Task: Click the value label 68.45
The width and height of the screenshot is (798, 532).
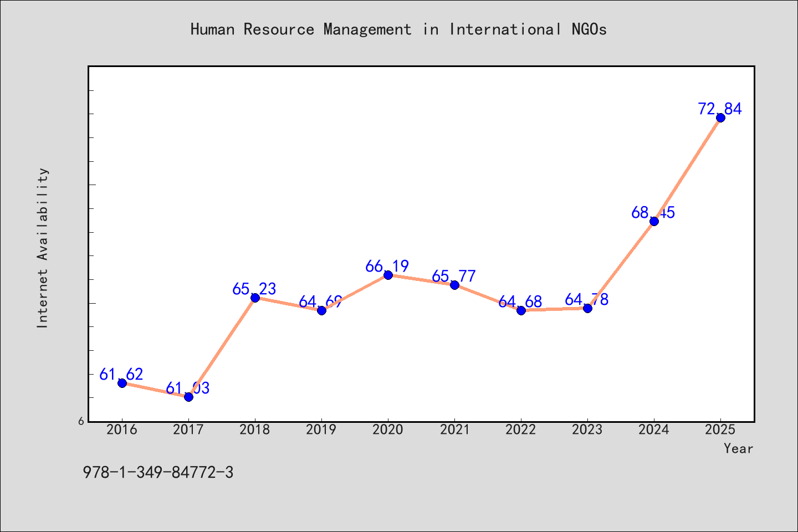Action: [653, 212]
